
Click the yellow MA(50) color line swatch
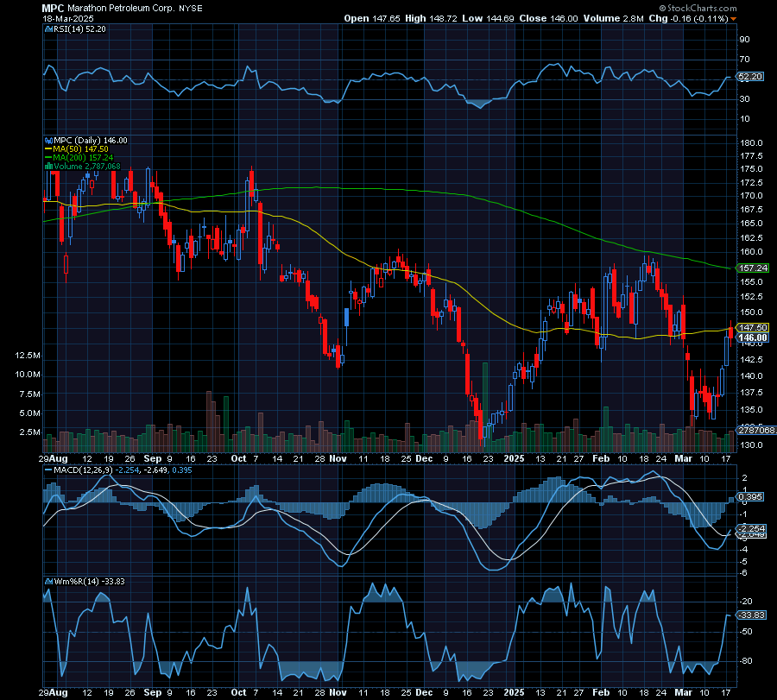tap(47, 148)
